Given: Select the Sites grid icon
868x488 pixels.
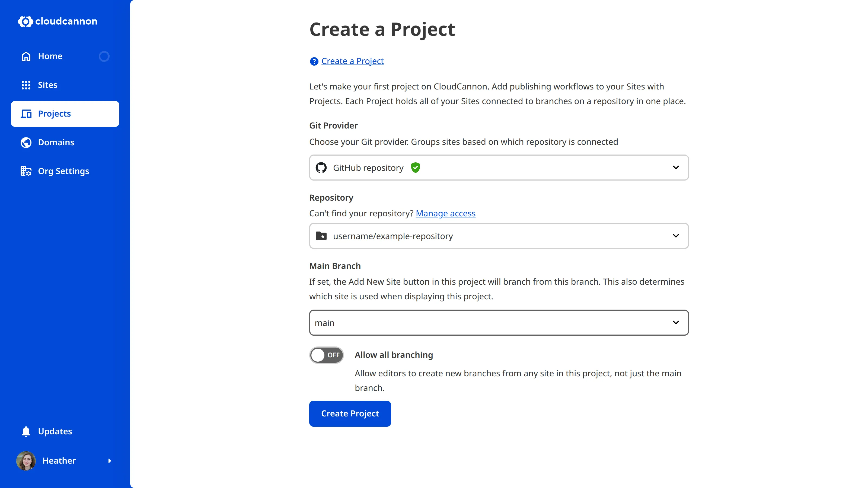Looking at the screenshot, I should [x=25, y=85].
